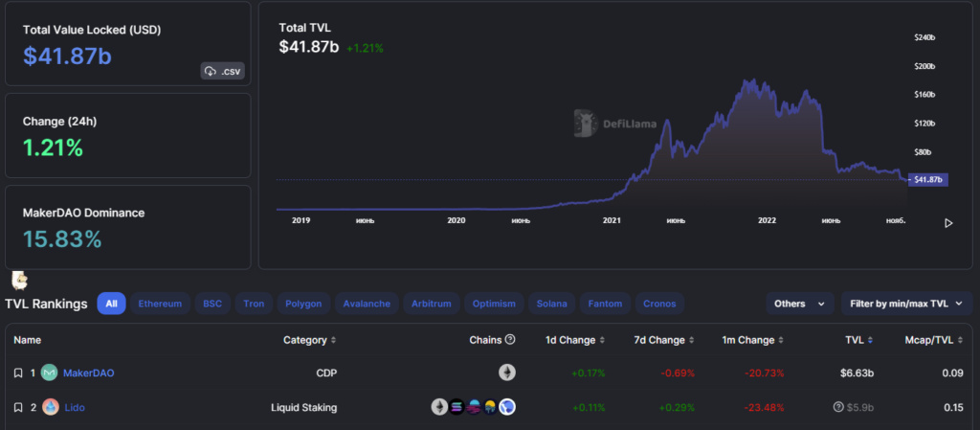The width and height of the screenshot is (980, 430).
Task: Click the $41.87b chart value marker
Action: pyautogui.click(x=928, y=179)
